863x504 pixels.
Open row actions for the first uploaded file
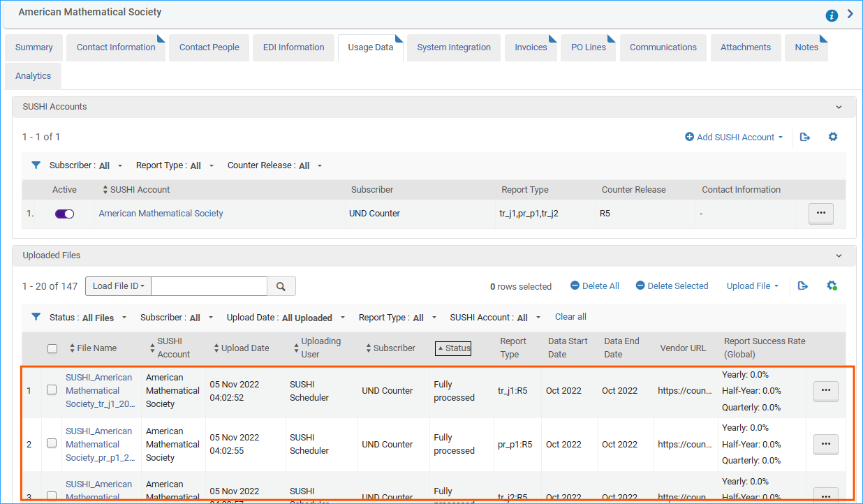(825, 391)
